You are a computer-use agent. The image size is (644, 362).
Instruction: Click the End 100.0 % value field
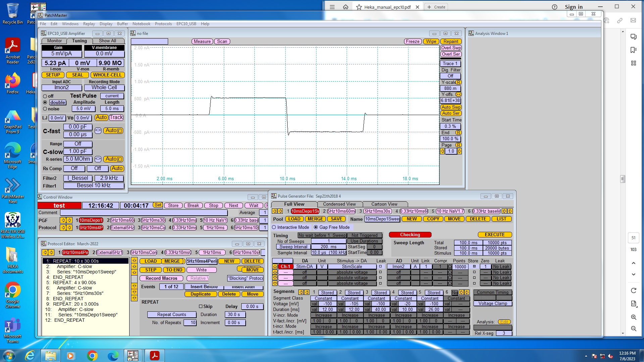(x=450, y=139)
